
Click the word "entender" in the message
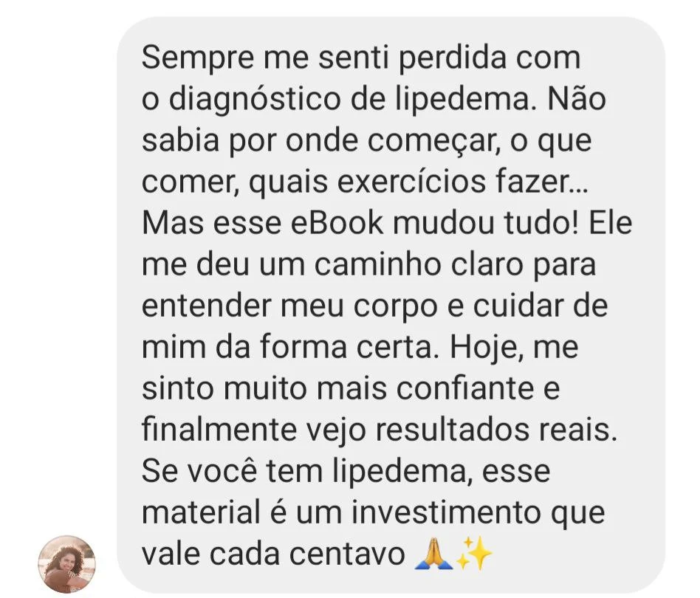(x=207, y=306)
